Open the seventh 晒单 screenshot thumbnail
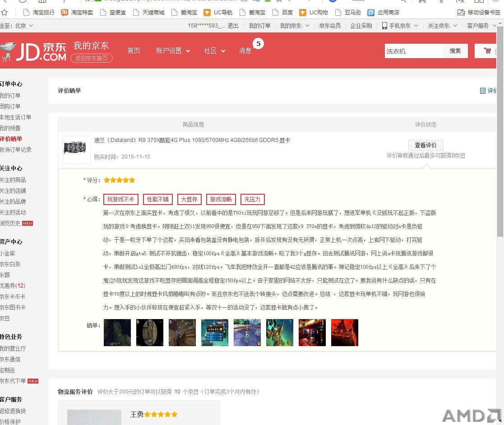 pyautogui.click(x=312, y=333)
